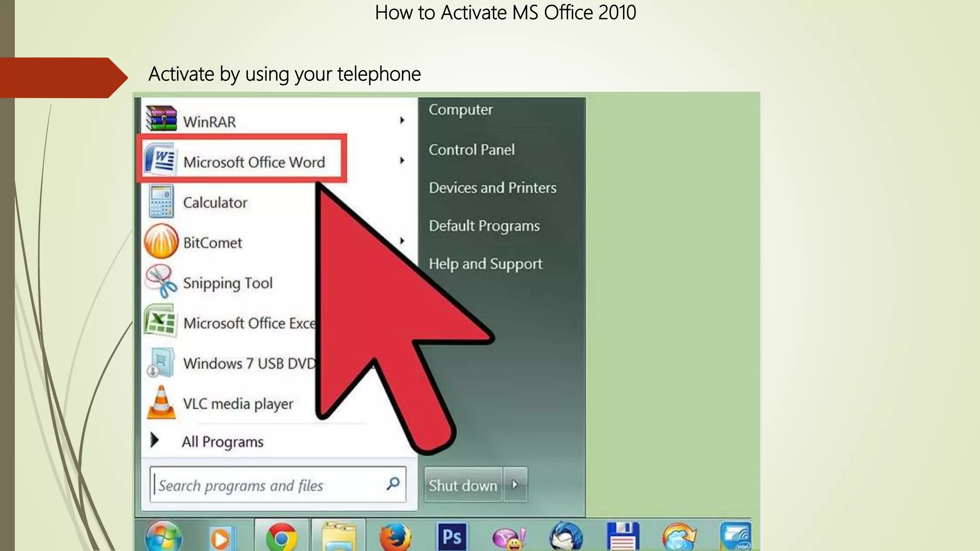The width and height of the screenshot is (980, 551).
Task: Launch Firefox from the taskbar
Action: tap(395, 537)
